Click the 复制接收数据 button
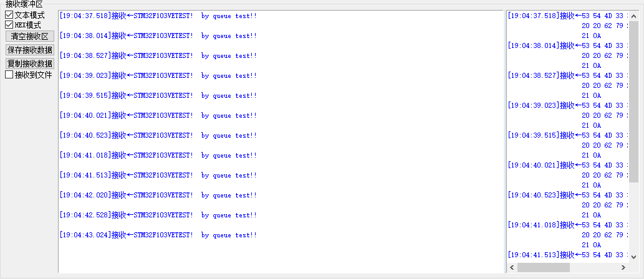The width and height of the screenshot is (644, 279). tap(29, 64)
